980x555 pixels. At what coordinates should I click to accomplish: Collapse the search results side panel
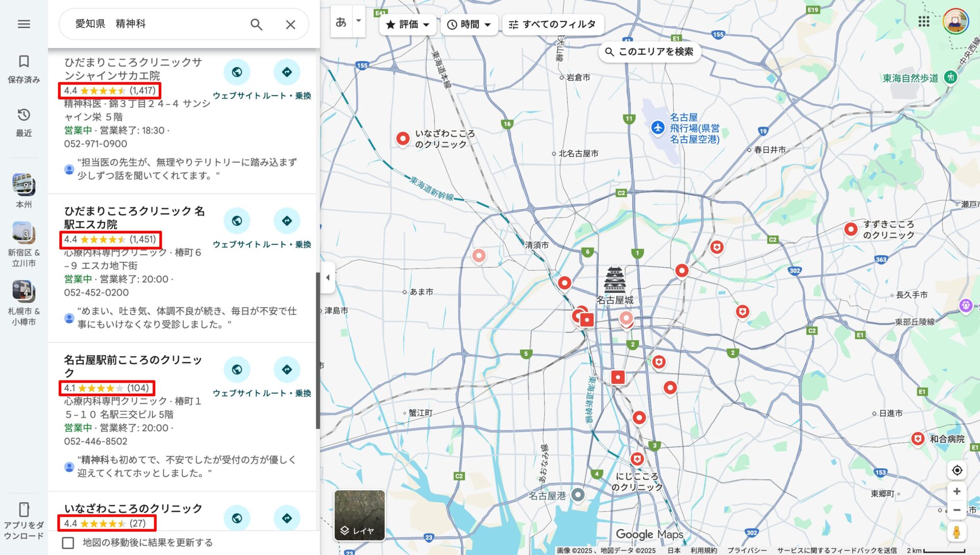(x=328, y=277)
